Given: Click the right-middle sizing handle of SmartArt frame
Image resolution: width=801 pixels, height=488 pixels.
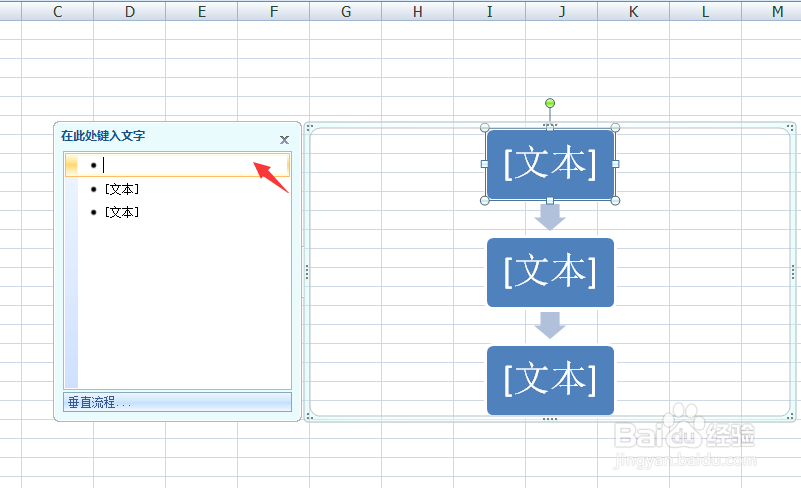Looking at the screenshot, I should (792, 272).
